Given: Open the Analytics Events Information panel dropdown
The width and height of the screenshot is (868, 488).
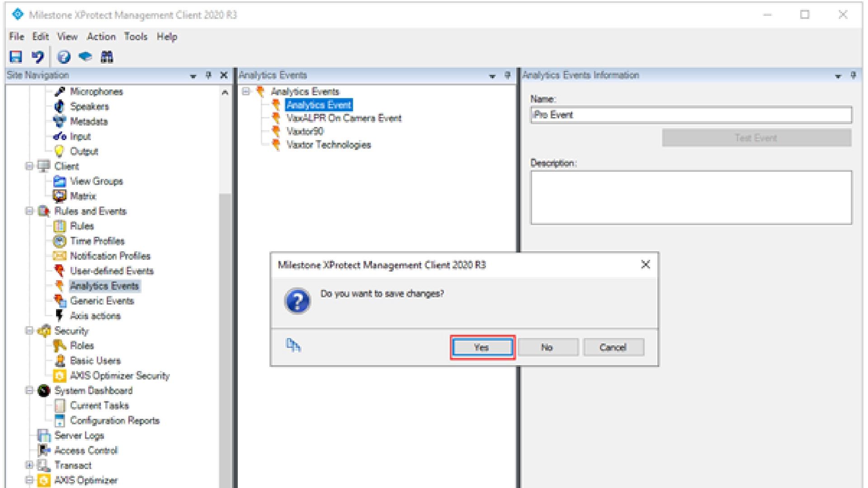Looking at the screenshot, I should click(x=839, y=76).
